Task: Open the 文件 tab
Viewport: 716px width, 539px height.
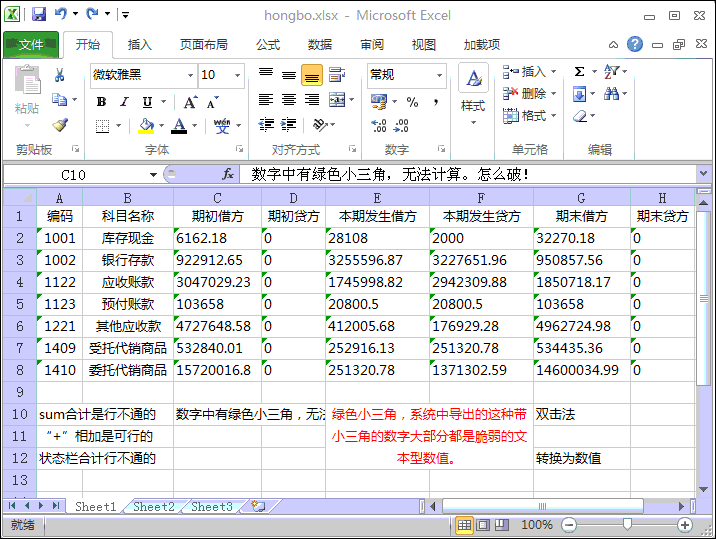Action: click(31, 44)
